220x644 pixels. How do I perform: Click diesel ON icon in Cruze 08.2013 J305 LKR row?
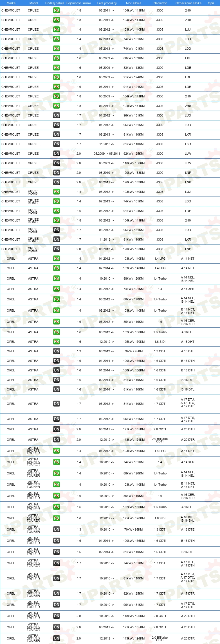tap(56, 134)
